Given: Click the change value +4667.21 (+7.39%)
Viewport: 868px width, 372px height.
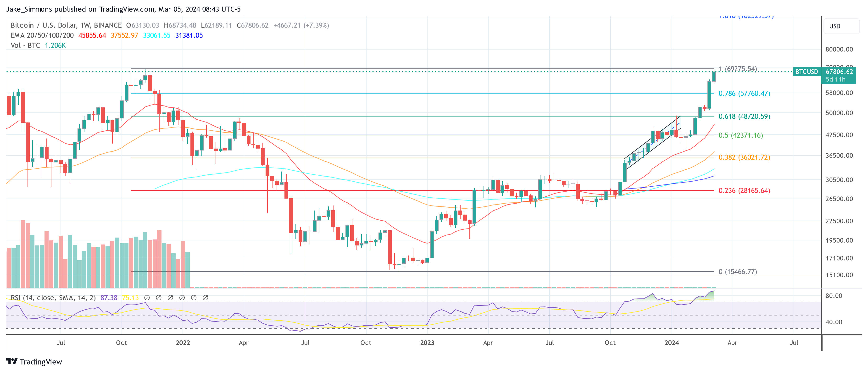Looking at the screenshot, I should click(x=301, y=25).
